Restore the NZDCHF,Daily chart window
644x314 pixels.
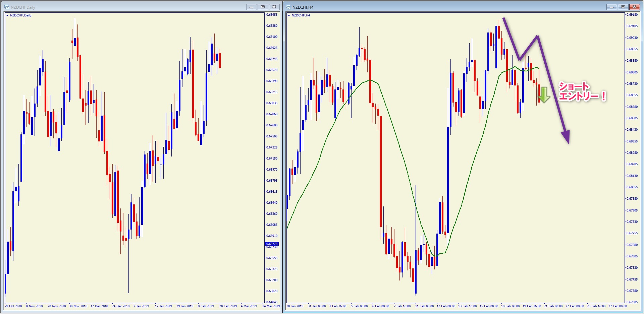click(x=263, y=7)
